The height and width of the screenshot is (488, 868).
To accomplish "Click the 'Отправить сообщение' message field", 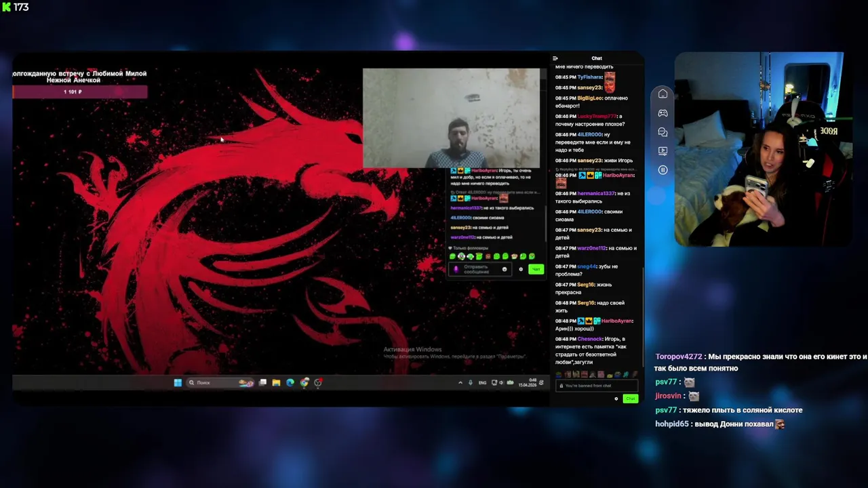I will point(480,269).
